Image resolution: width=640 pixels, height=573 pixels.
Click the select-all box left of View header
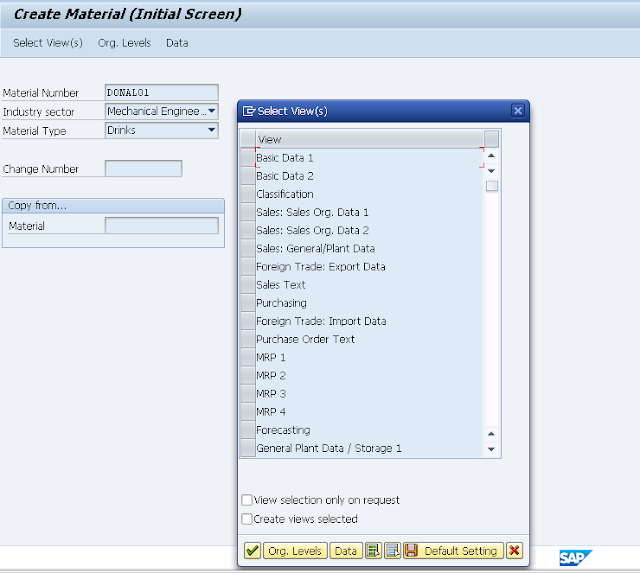(248, 139)
